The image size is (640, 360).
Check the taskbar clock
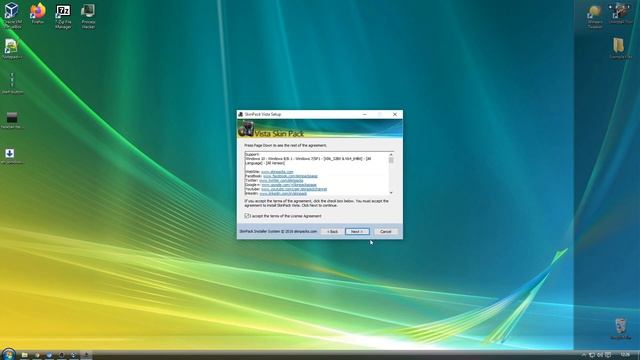click(x=625, y=355)
